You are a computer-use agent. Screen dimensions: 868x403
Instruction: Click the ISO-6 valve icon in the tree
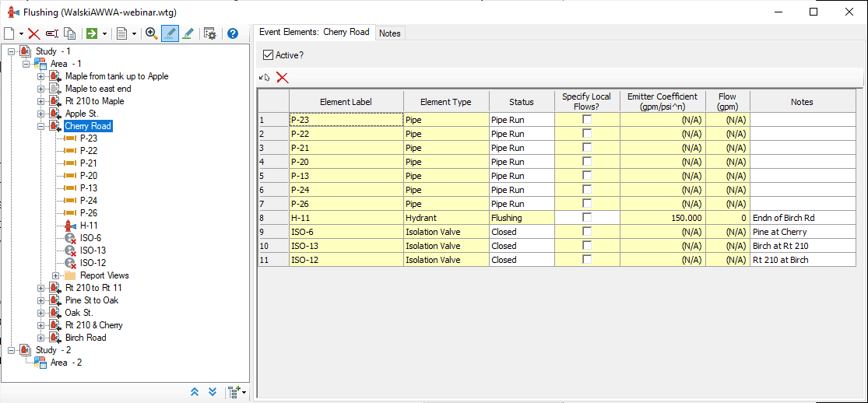coord(70,238)
